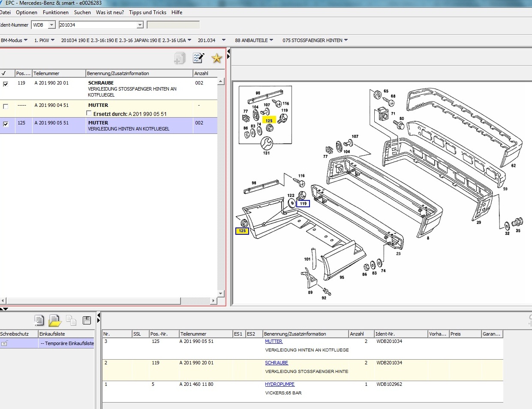Follow the SCHRAUBE link in shopping list
This screenshot has width=532, height=409.
click(277, 363)
